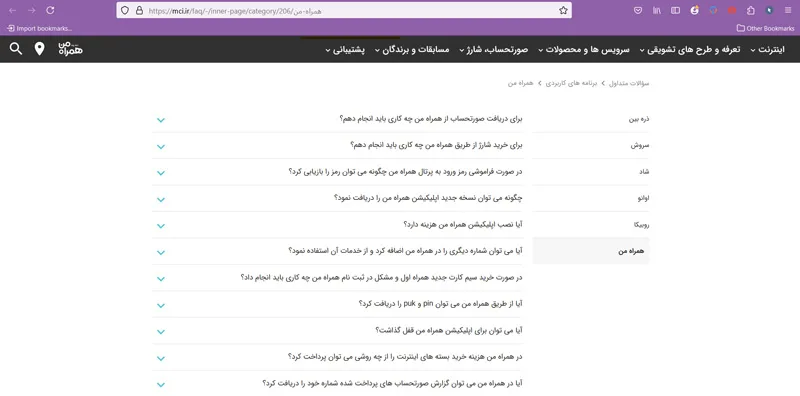Image resolution: width=800 pixels, height=396 pixels.
Task: Open the مسابقات و برندگان menu
Action: [412, 50]
